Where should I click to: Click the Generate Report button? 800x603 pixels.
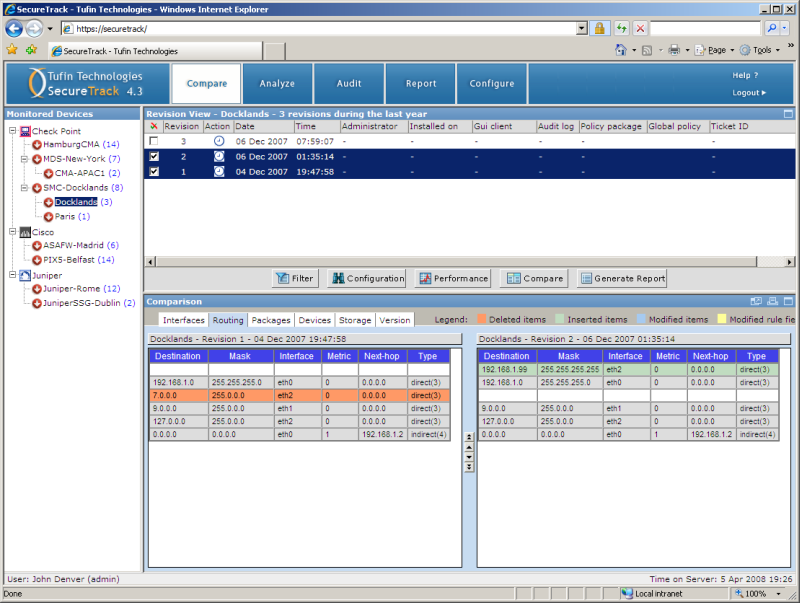(x=622, y=279)
